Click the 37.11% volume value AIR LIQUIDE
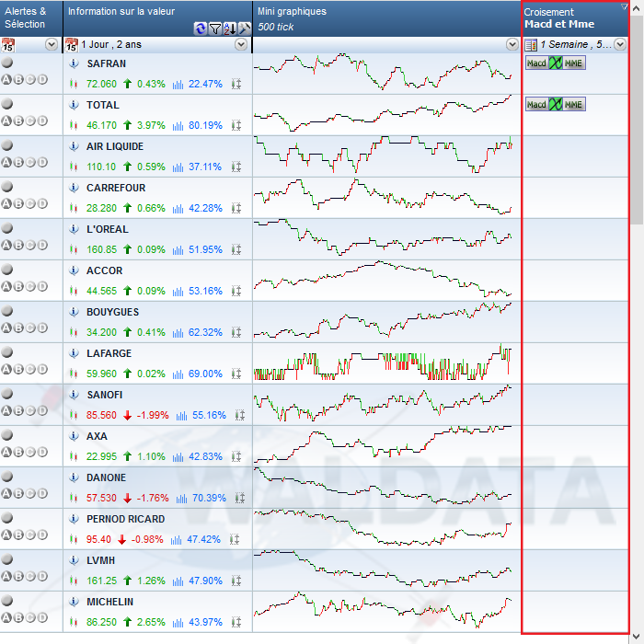644x644 pixels. point(205,167)
